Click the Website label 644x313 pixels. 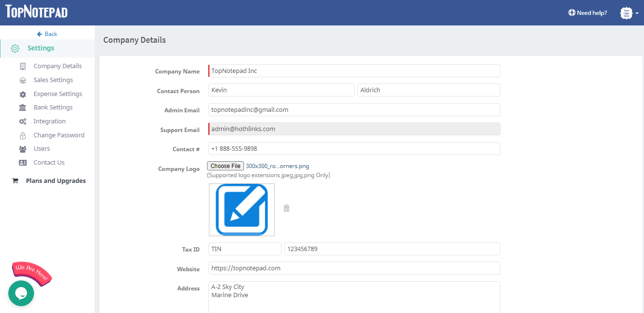point(188,269)
